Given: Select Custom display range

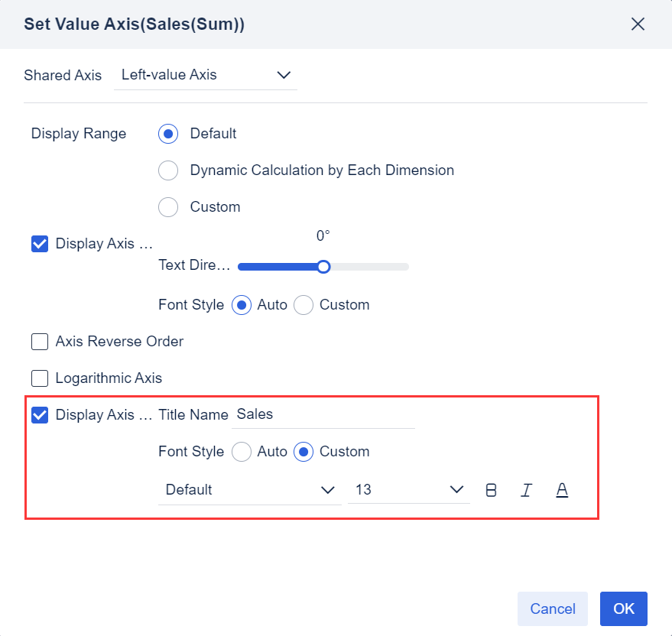Looking at the screenshot, I should click(168, 207).
